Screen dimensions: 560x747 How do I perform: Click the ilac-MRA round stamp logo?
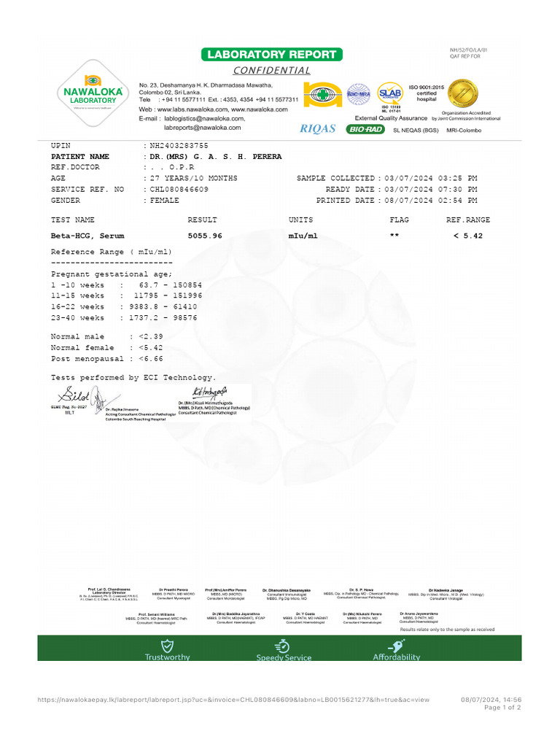pyautogui.click(x=359, y=94)
